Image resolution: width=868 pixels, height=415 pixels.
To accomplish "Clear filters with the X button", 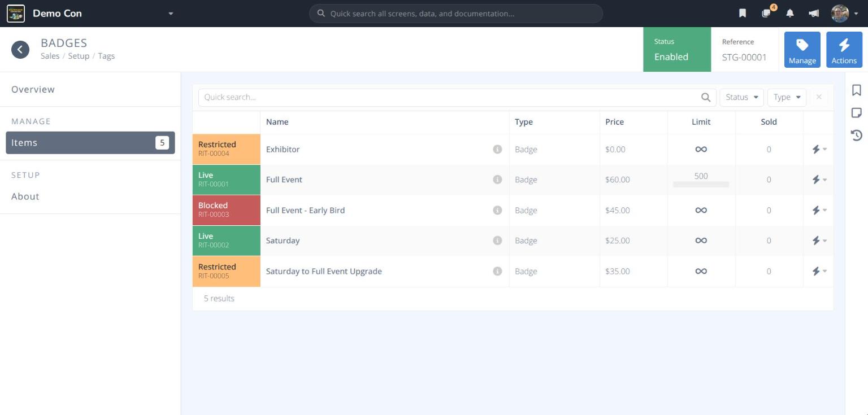I will coord(819,97).
